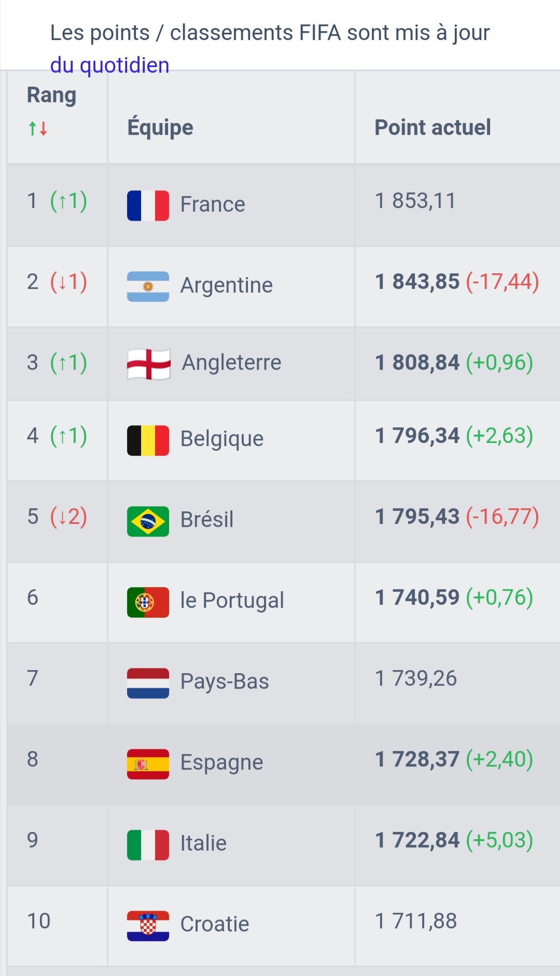This screenshot has width=560, height=976.
Task: Open the Croatie team name
Action: [215, 924]
